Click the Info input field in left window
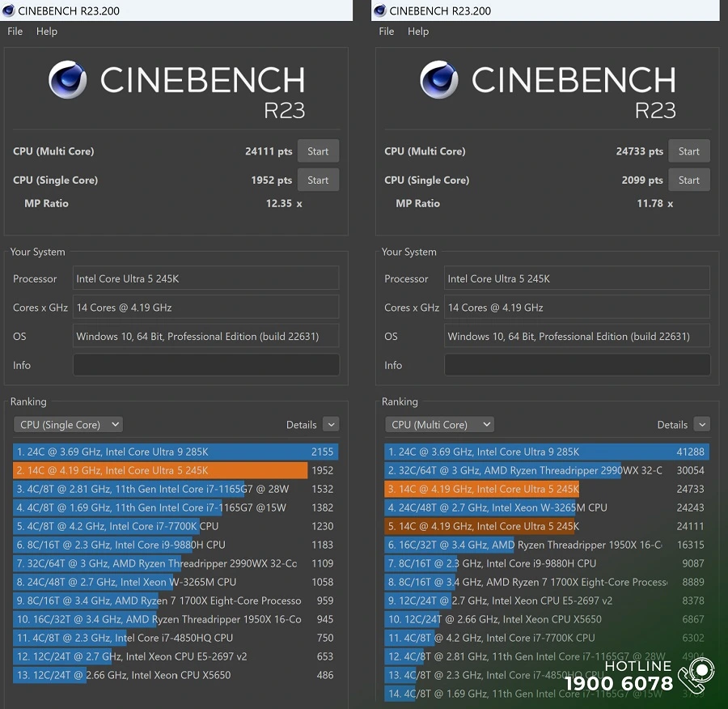The width and height of the screenshot is (728, 709). (205, 365)
